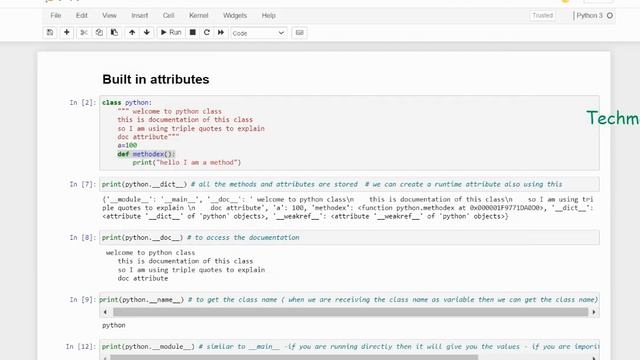Click the 'doc attribute' output line
This screenshot has width=640, height=360.
(142, 278)
